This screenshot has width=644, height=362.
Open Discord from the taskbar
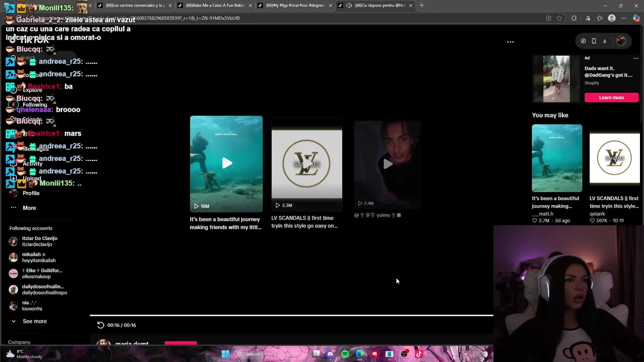click(330, 354)
